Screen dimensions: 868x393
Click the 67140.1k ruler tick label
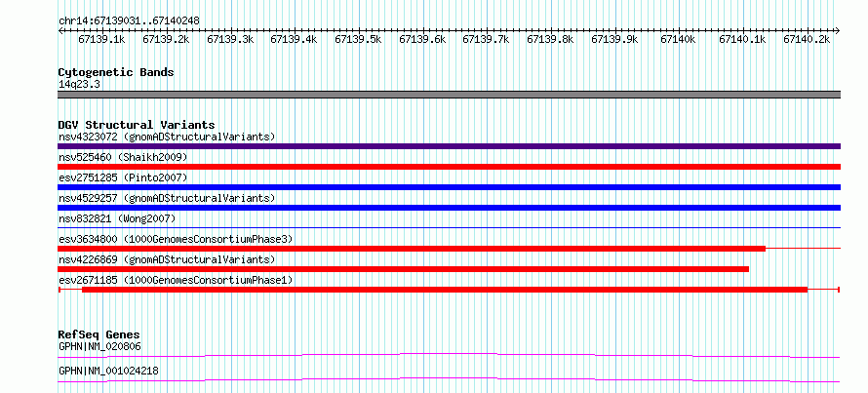[x=742, y=39]
